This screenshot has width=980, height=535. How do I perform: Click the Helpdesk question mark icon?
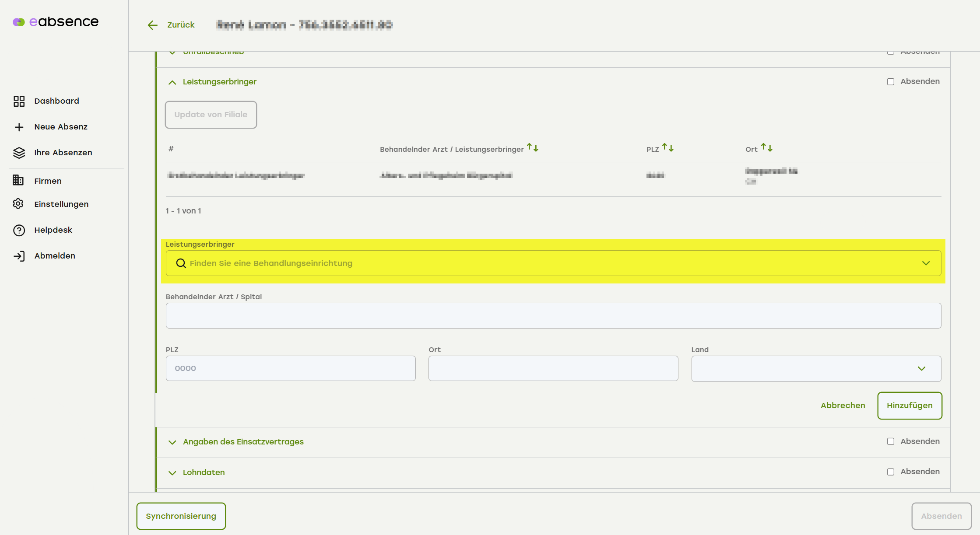pos(19,230)
